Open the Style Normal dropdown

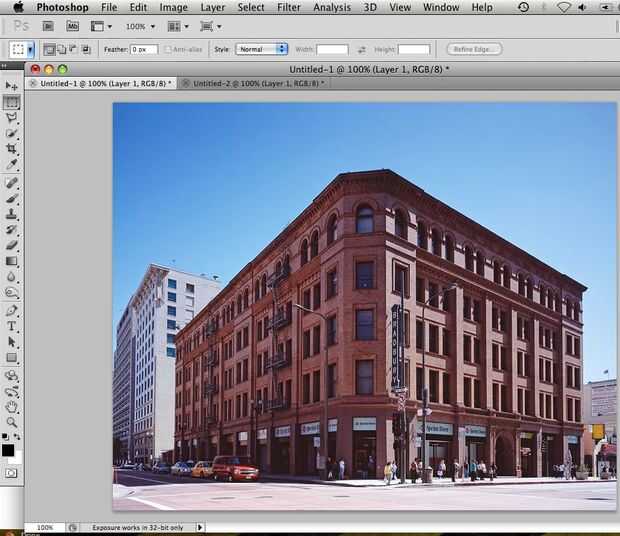tap(261, 49)
